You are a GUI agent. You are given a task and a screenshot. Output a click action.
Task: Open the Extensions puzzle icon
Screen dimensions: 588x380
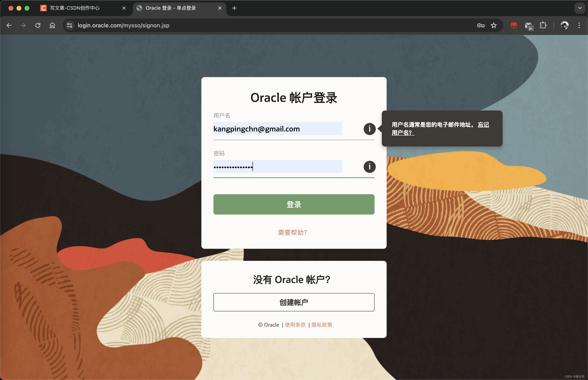(x=543, y=25)
